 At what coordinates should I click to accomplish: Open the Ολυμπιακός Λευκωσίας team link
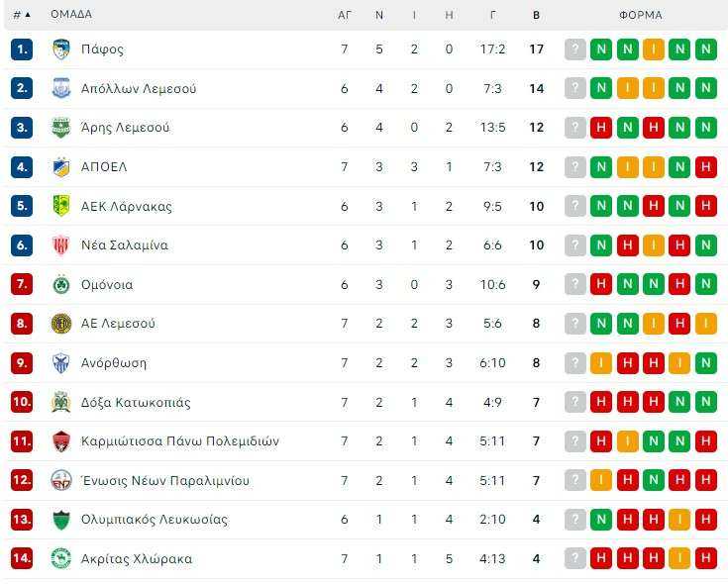(x=155, y=520)
